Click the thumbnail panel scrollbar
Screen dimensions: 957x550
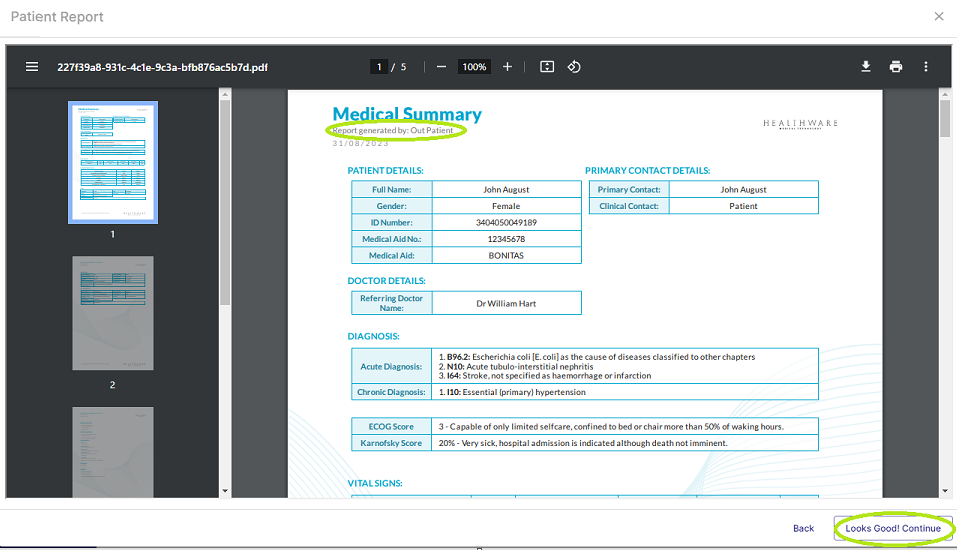pyautogui.click(x=225, y=200)
